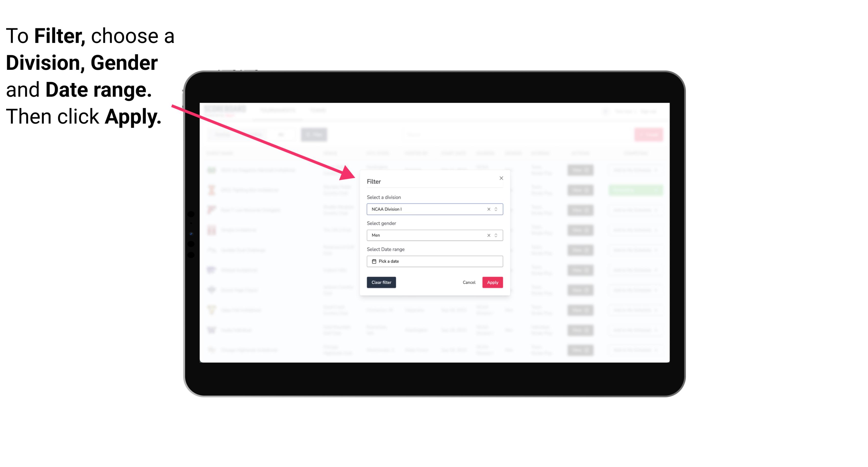
Task: Select the Filter dialog title area
Action: 374,181
